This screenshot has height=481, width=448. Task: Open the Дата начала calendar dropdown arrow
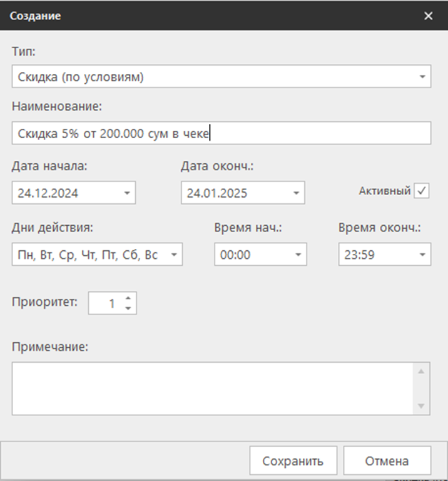click(x=126, y=193)
